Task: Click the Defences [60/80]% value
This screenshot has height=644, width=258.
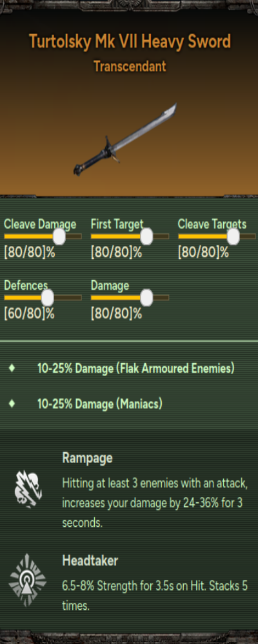Action: 29,314
